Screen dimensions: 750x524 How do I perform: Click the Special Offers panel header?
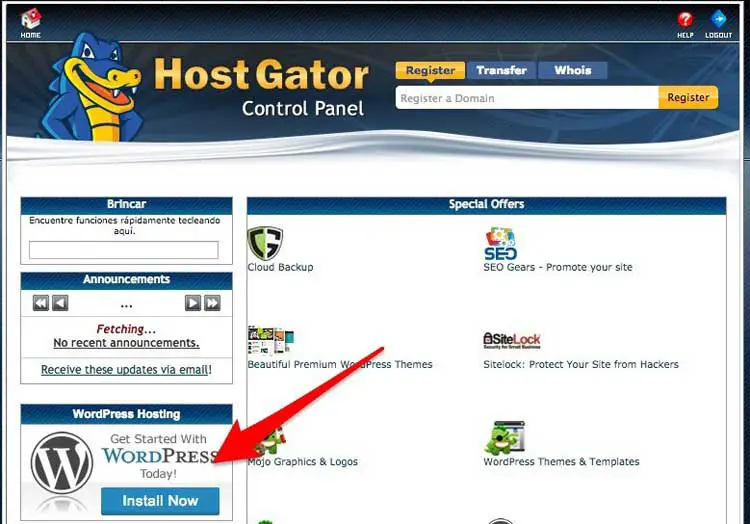486,205
